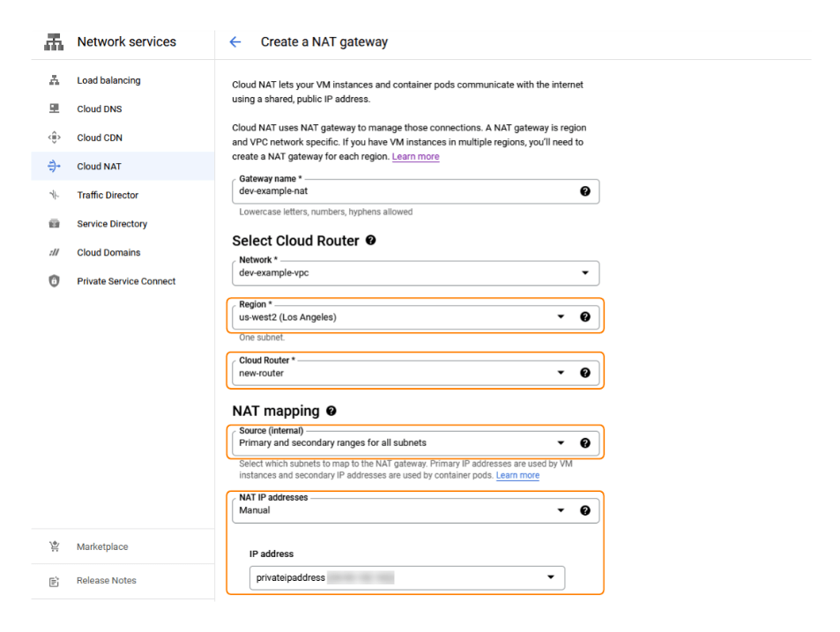The width and height of the screenshot is (840, 632).
Task: Select the Private Service Connect sidebar icon
Action: click(54, 280)
